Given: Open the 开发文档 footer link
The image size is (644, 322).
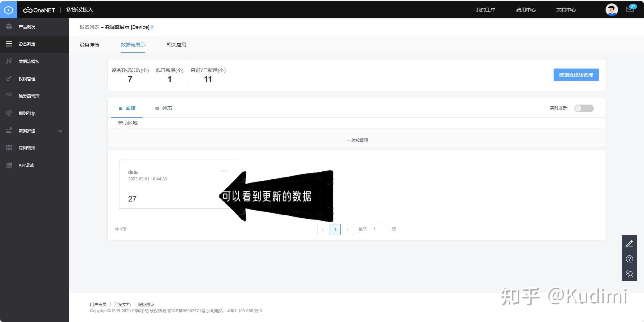Looking at the screenshot, I should tap(122, 304).
